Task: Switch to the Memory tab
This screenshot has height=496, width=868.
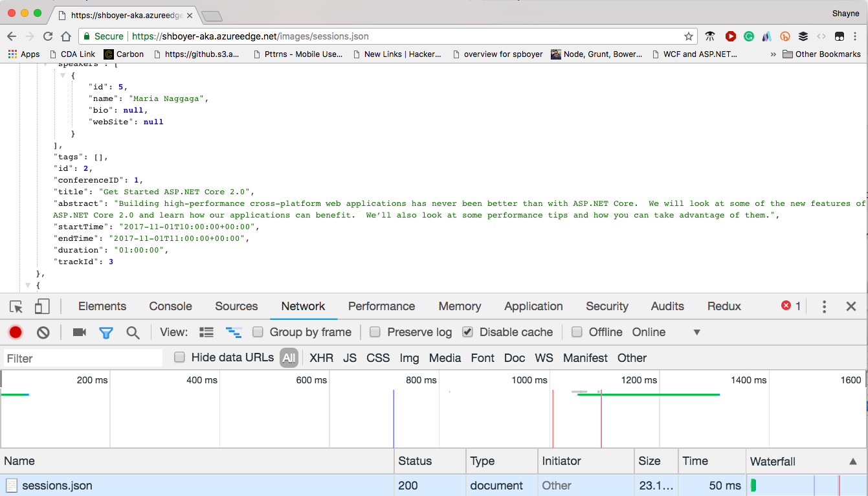Action: tap(460, 306)
